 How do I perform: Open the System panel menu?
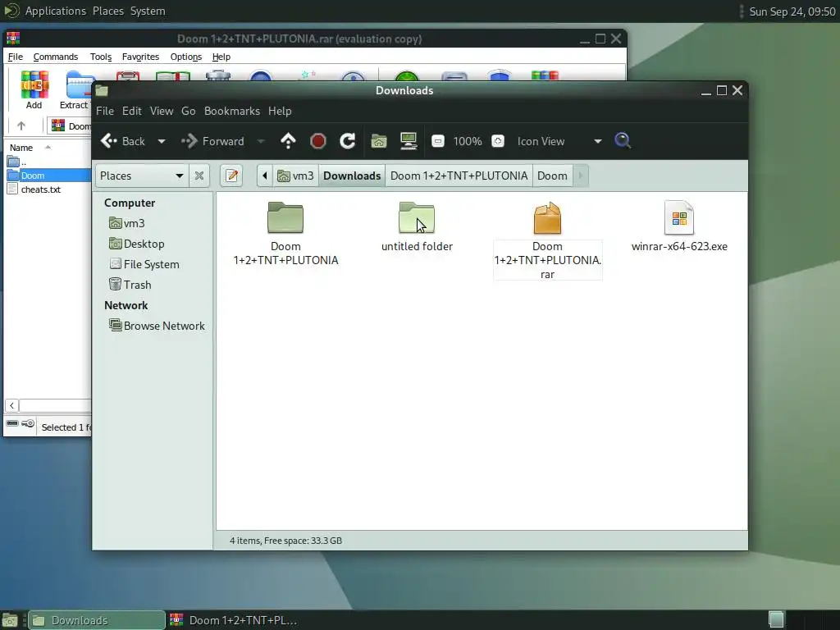click(148, 11)
